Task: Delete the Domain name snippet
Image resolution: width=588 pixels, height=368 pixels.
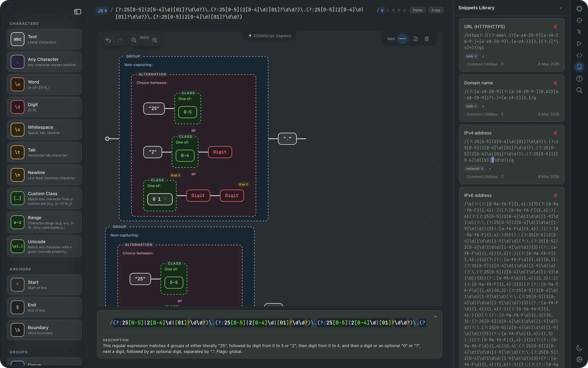Action: point(555,83)
